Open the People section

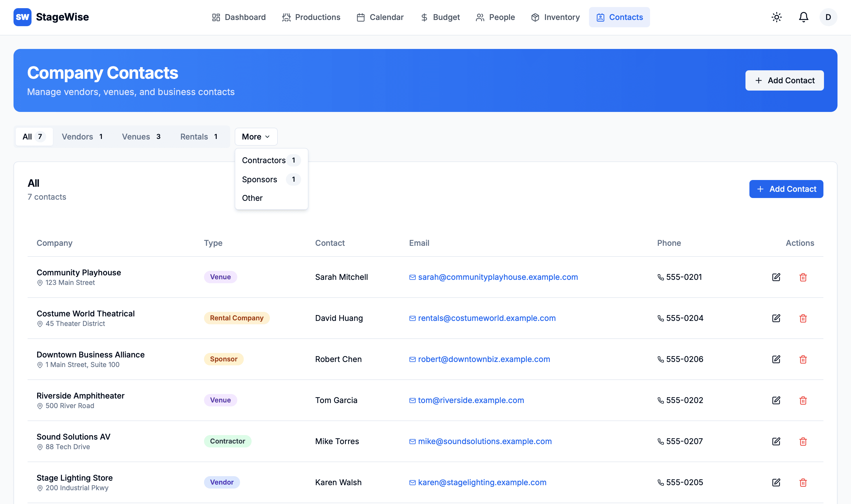pyautogui.click(x=495, y=17)
